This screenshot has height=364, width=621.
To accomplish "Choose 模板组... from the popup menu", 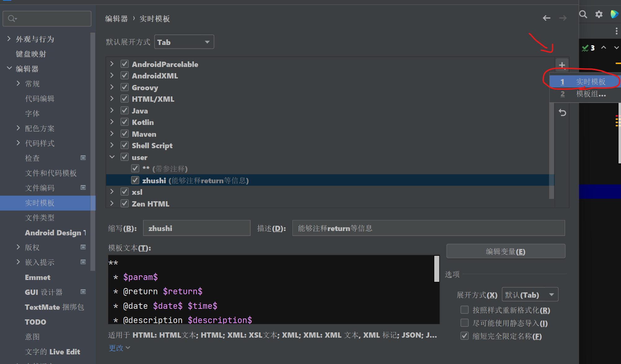I will click(x=590, y=94).
